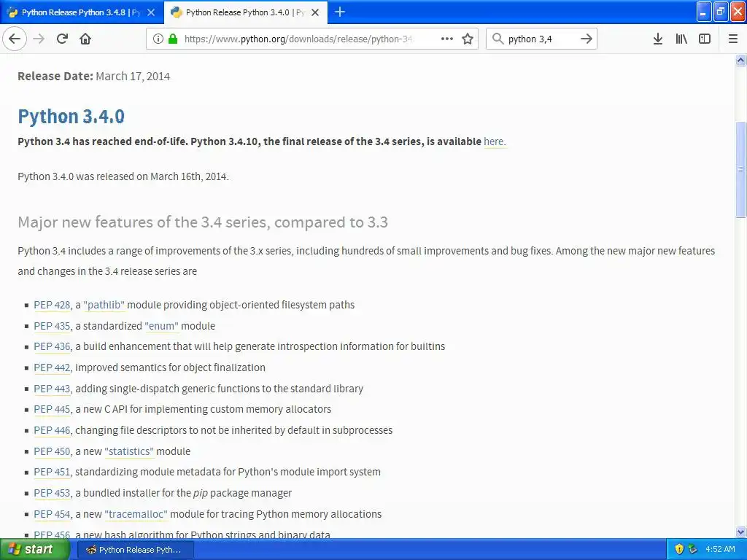The height and width of the screenshot is (560, 747).
Task: Open the downloads panel
Action: coord(657,39)
